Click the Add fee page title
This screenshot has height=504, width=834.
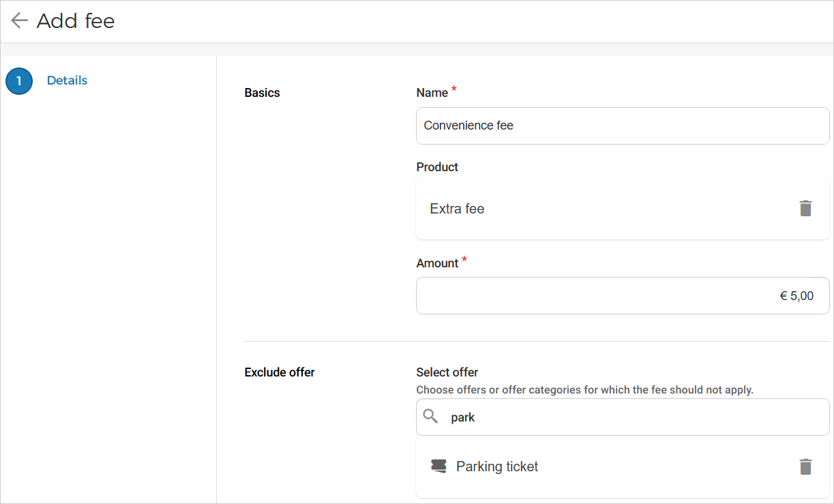76,20
